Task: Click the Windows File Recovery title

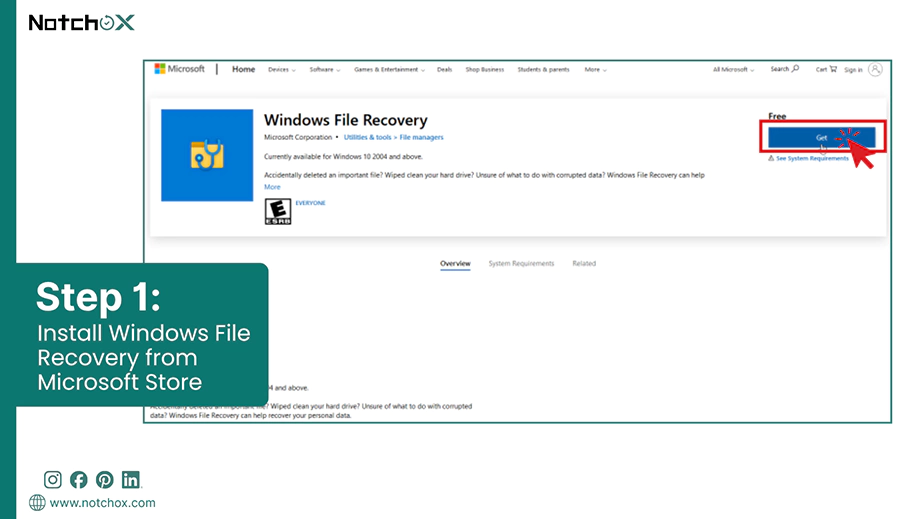Action: (346, 120)
